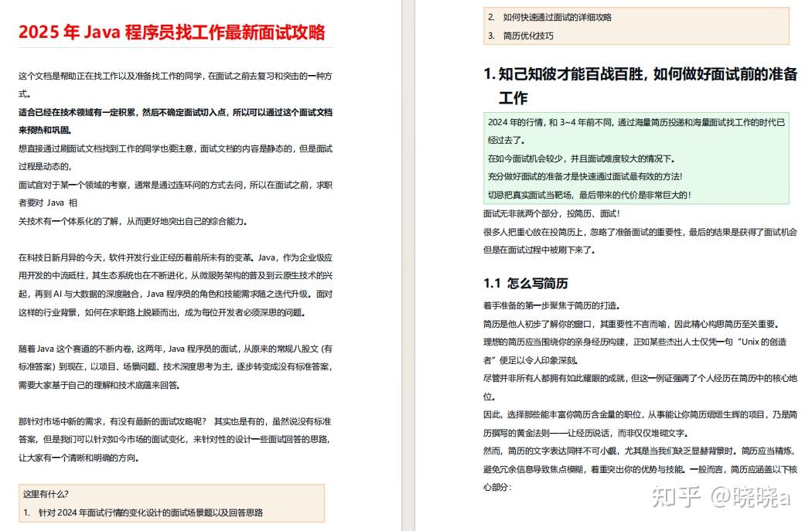812x531 pixels.
Task: Click list item '针对 2024 年面试行情的变化设计的面试场景题以及回答思路'
Action: (x=151, y=512)
